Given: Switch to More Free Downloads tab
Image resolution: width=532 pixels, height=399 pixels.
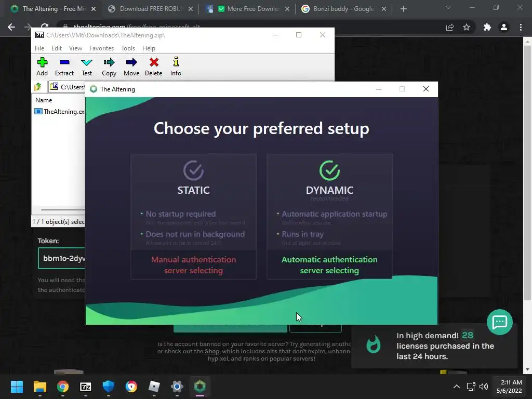Looking at the screenshot, I should click(248, 9).
